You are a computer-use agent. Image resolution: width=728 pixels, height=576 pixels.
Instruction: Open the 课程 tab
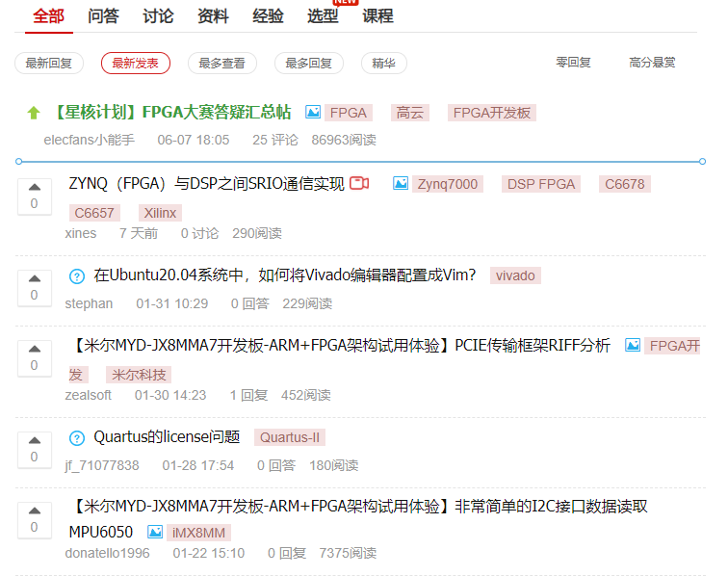377,16
